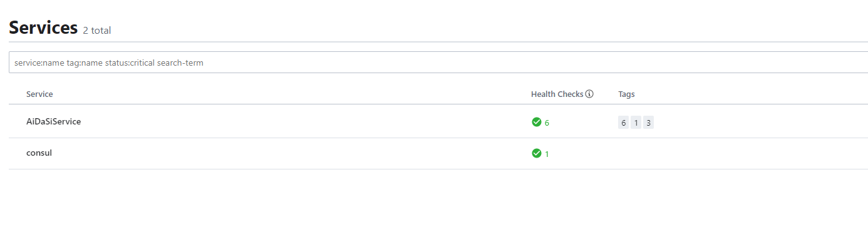Image resolution: width=868 pixels, height=252 pixels.
Task: Click AiDaSiService's green passing check icon
Action: (x=536, y=122)
